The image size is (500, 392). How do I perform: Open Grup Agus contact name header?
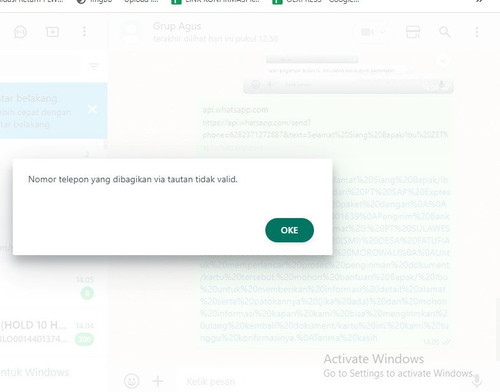coord(177,26)
